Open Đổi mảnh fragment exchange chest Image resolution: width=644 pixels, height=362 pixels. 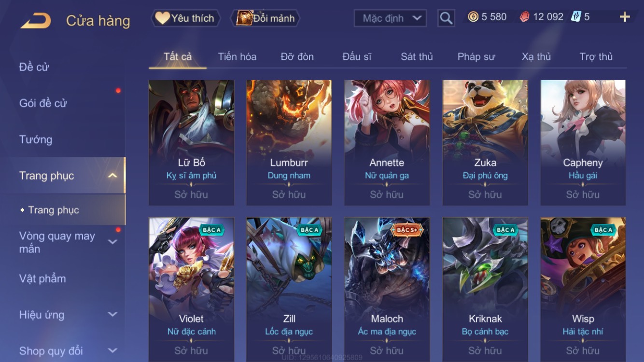coord(266,18)
